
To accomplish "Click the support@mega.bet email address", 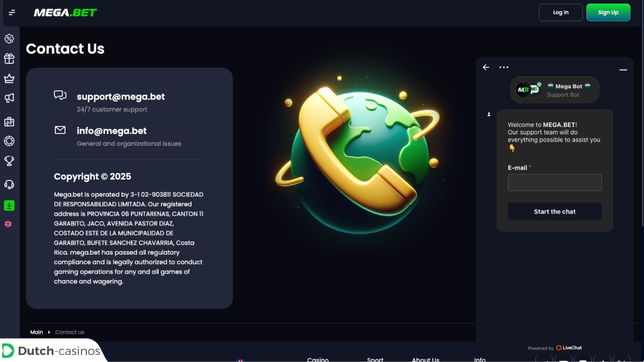I will point(121,97).
